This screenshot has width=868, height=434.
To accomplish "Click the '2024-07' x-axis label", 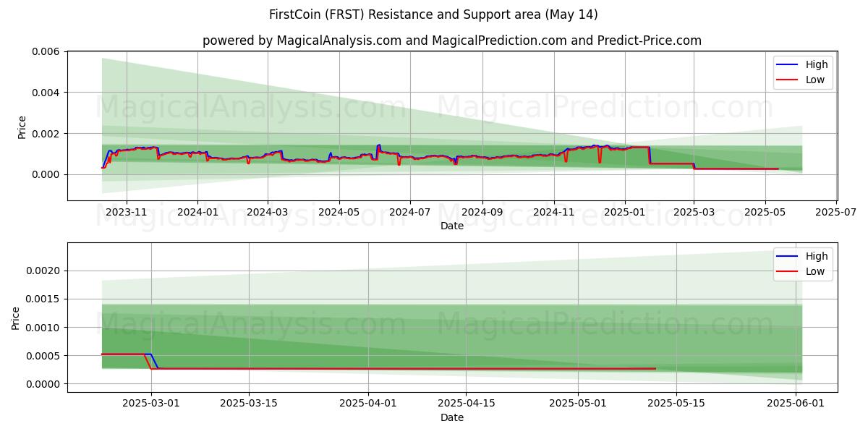I will coord(410,213).
